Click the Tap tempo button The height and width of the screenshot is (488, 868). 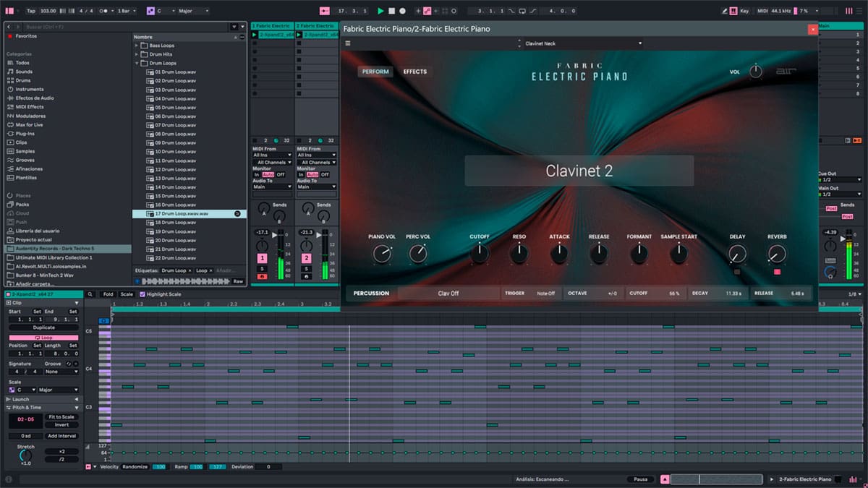[x=30, y=11]
